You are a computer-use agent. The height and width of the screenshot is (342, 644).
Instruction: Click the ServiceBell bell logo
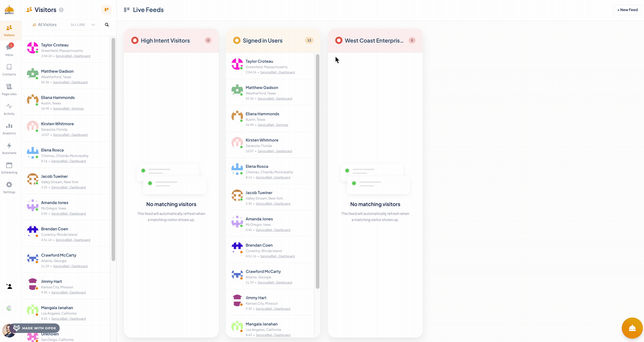[x=9, y=10]
